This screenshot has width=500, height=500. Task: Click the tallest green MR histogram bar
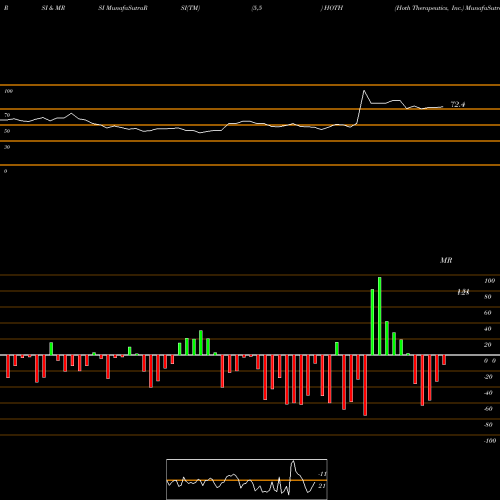pos(380,316)
